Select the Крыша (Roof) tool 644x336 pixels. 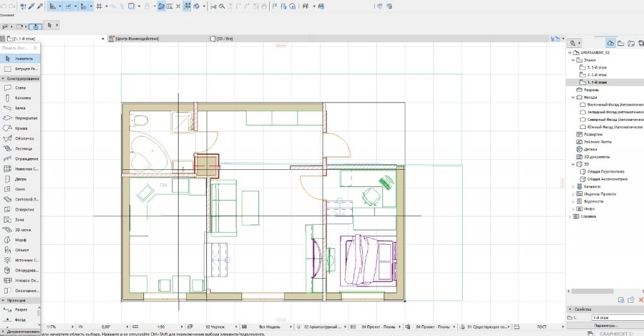click(21, 128)
